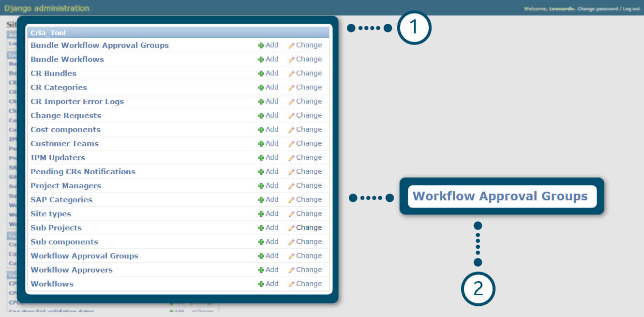Click the pencil icon for Change Requests
Screen dimensions: 644x317
click(x=291, y=116)
